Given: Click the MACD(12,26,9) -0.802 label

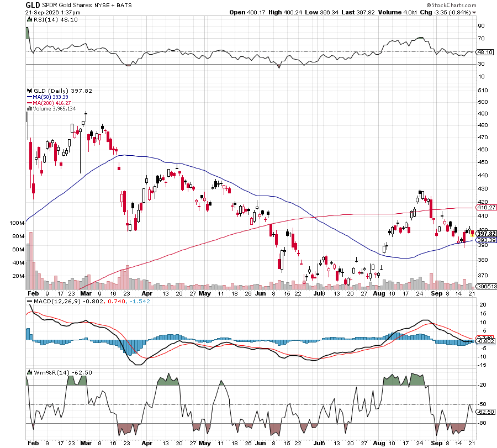Looking at the screenshot, I should (x=68, y=301).
